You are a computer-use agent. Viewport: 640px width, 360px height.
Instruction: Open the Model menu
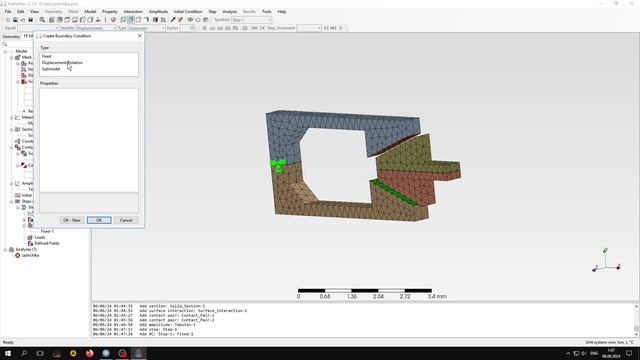coord(90,11)
